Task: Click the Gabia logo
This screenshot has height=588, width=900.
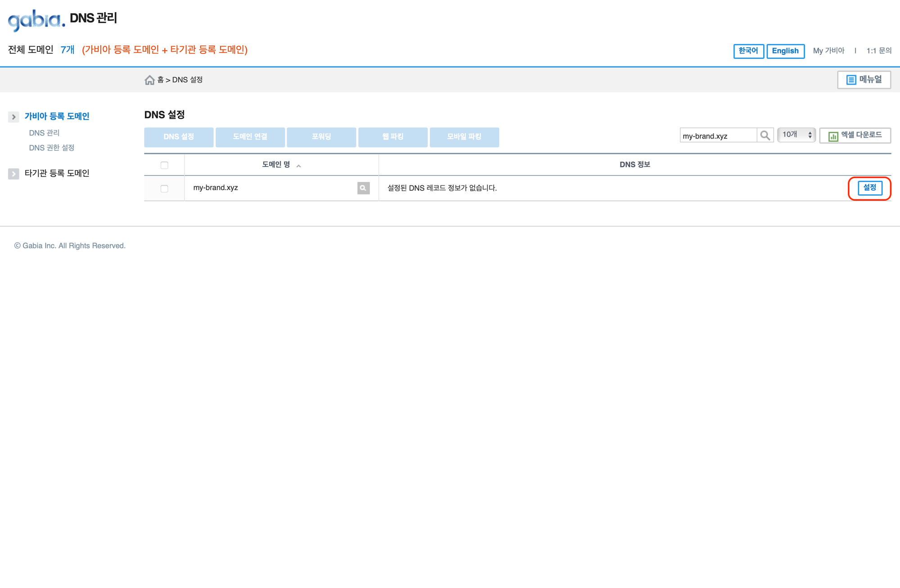Action: click(36, 20)
